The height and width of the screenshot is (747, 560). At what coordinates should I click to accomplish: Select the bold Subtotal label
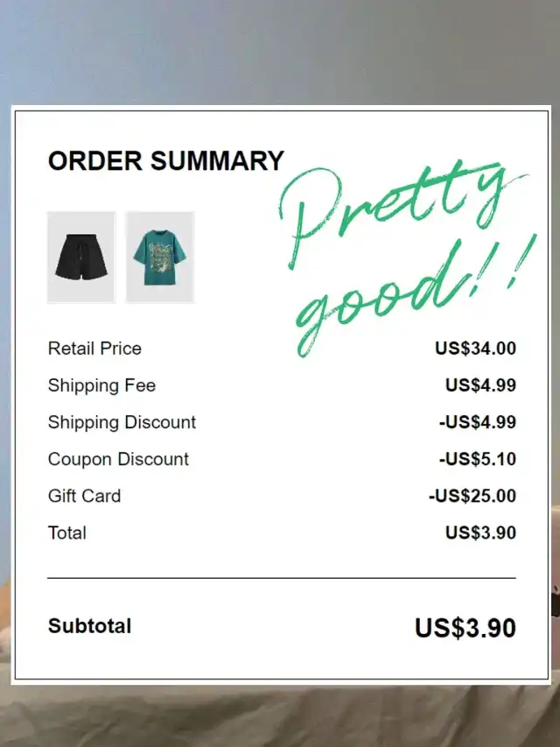click(89, 626)
